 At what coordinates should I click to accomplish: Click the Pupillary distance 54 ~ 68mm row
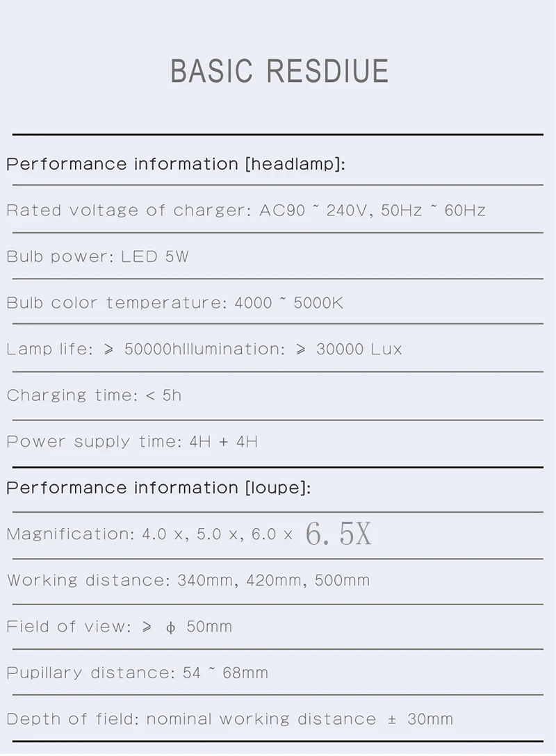137,673
